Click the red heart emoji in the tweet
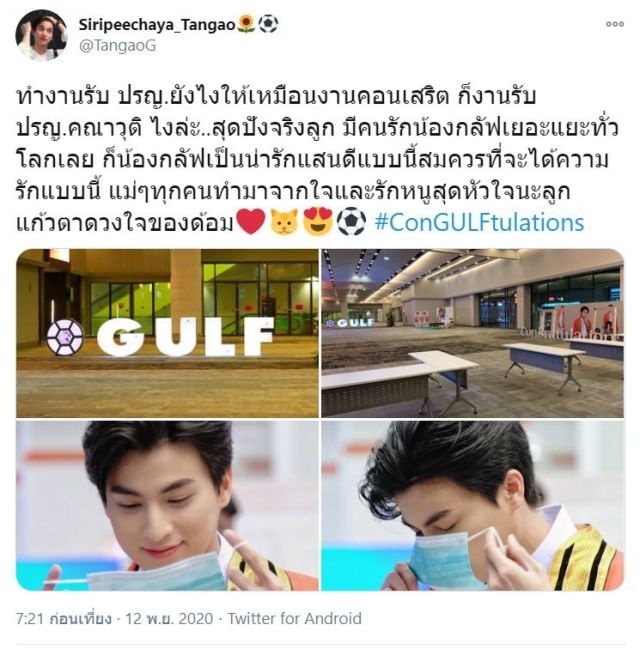Viewport: 640px width, 649px height. click(250, 222)
